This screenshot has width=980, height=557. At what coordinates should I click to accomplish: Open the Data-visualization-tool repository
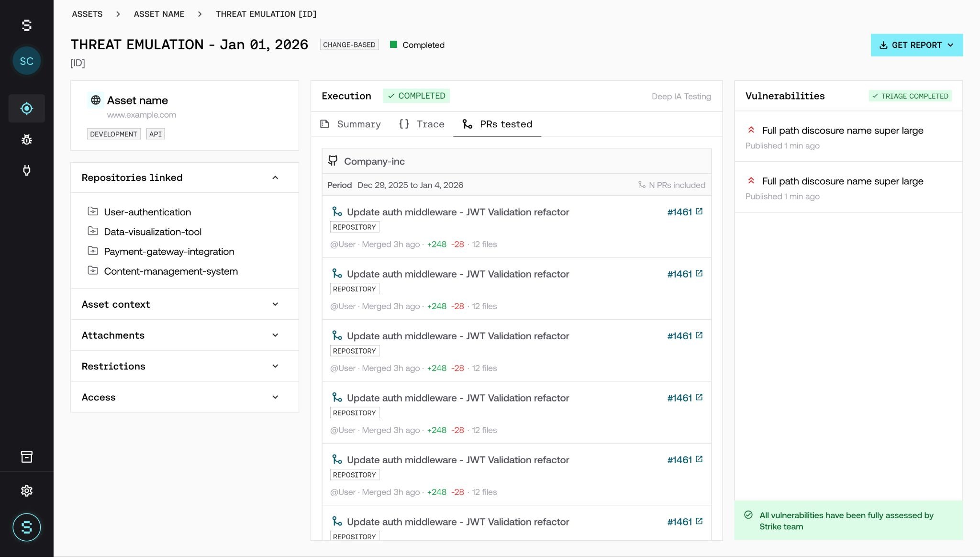coord(153,232)
